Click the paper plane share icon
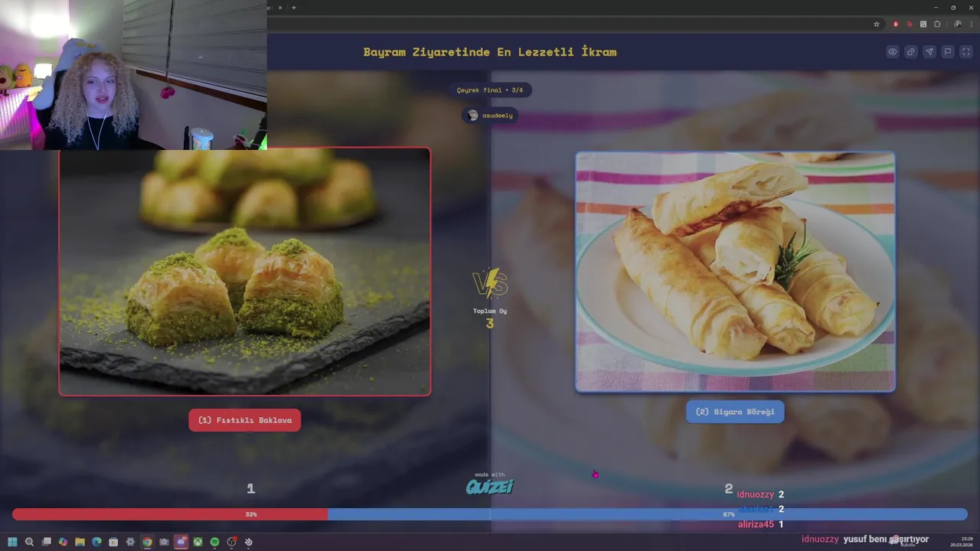 pyautogui.click(x=929, y=52)
